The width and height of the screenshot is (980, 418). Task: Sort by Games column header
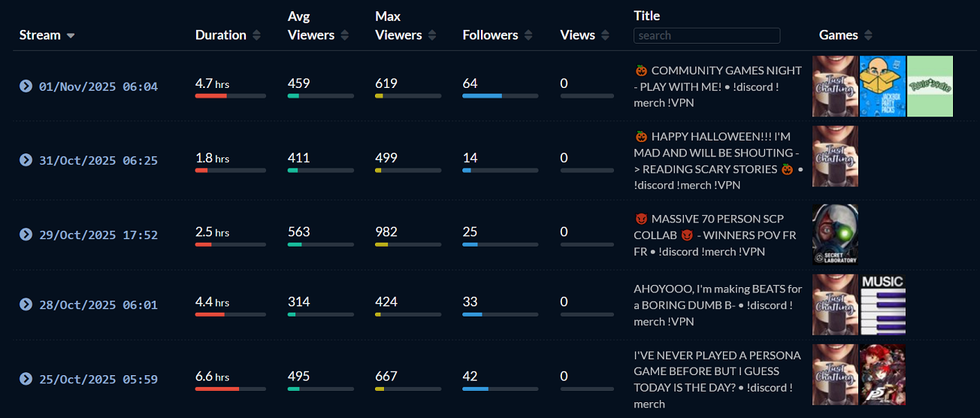tap(845, 35)
